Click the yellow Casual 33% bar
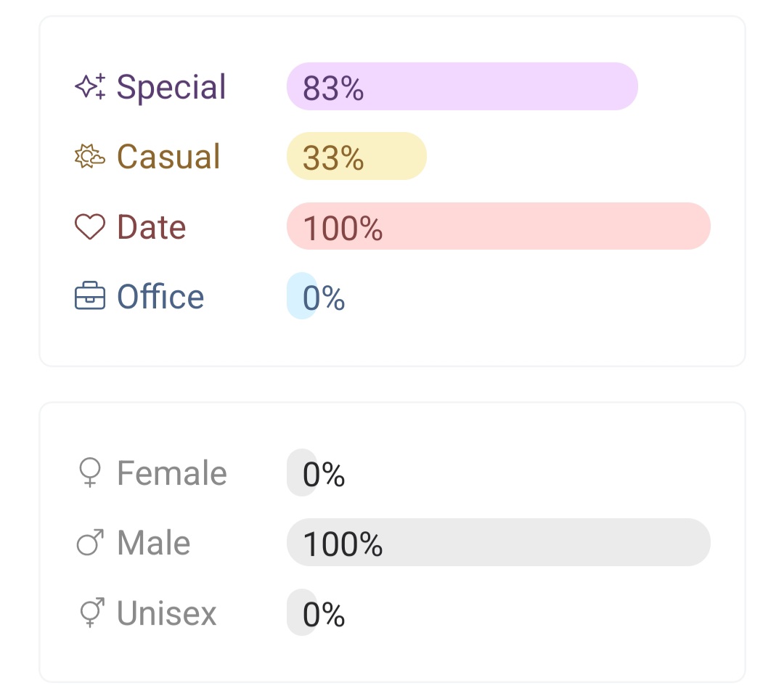 356,157
